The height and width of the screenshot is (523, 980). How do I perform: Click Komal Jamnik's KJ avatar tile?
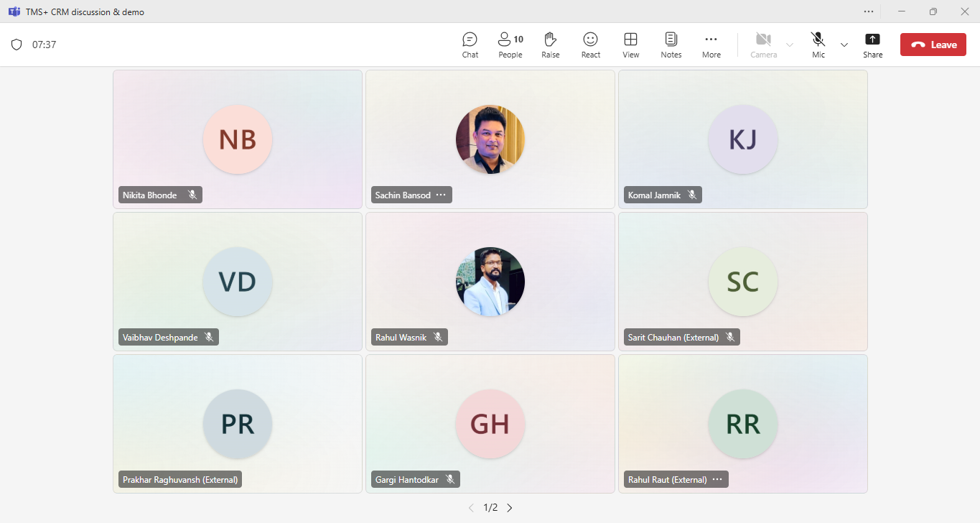[x=742, y=139]
